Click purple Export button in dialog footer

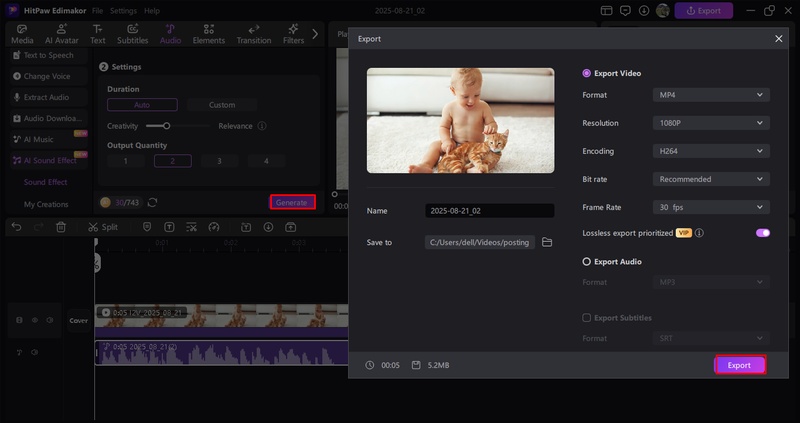point(740,365)
